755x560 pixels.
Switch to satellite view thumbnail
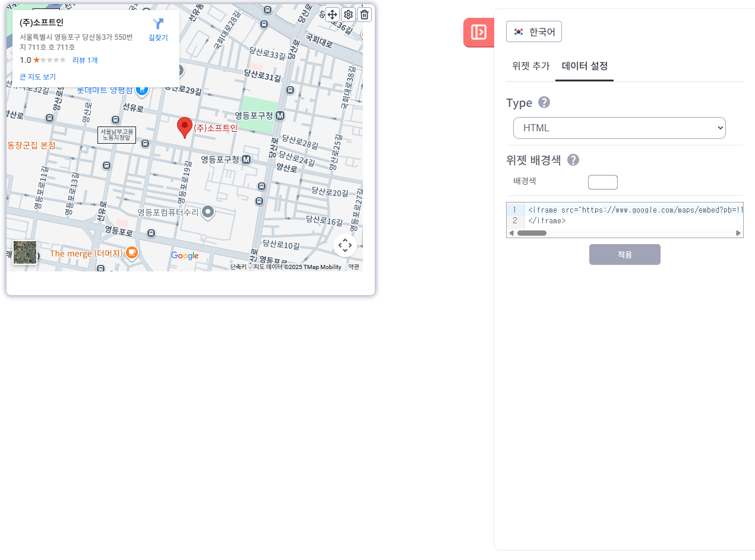[x=25, y=252]
